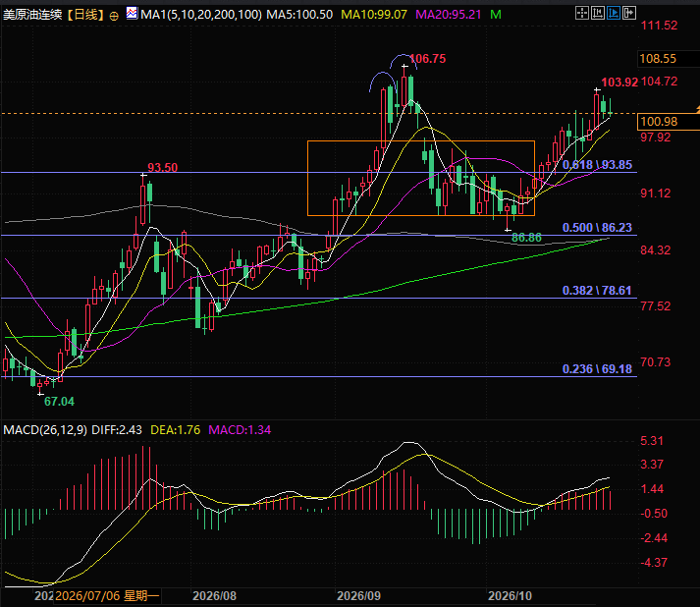Open MA1(5,10,20,200,100) indicator settings

[201, 15]
